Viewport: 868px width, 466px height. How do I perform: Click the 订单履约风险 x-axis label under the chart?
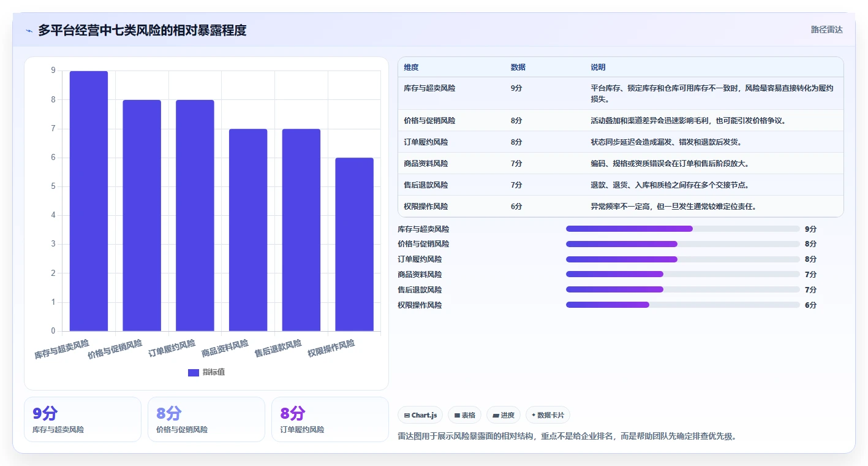point(172,348)
